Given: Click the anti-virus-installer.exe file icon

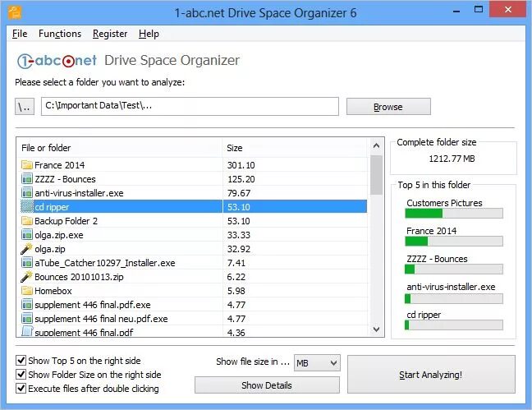Looking at the screenshot, I should click(x=27, y=193).
